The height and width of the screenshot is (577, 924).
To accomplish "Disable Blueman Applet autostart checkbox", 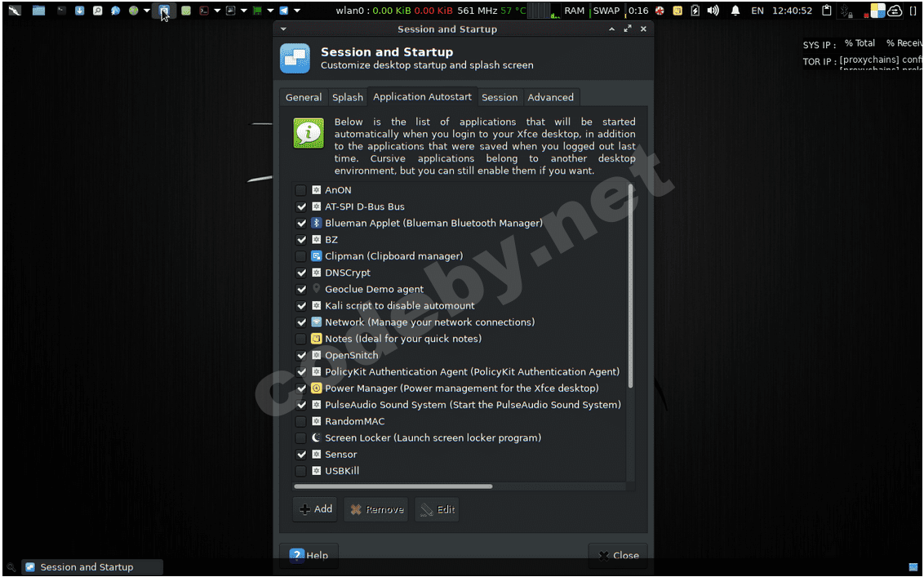I will click(x=300, y=223).
